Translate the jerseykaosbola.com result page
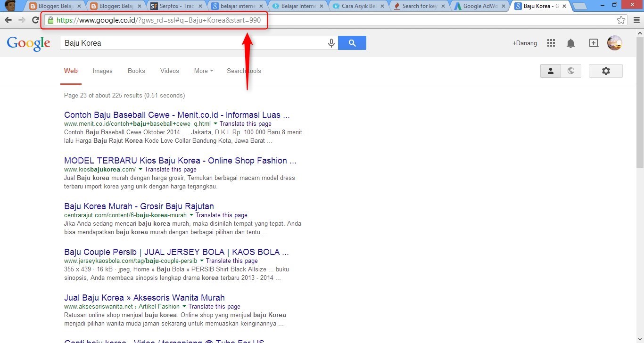The width and height of the screenshot is (644, 343). point(232,261)
